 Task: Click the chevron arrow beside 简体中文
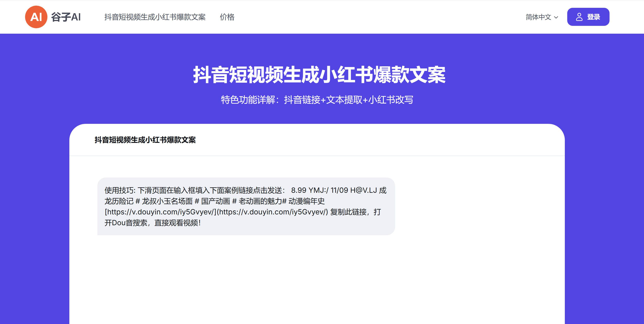pyautogui.click(x=556, y=17)
